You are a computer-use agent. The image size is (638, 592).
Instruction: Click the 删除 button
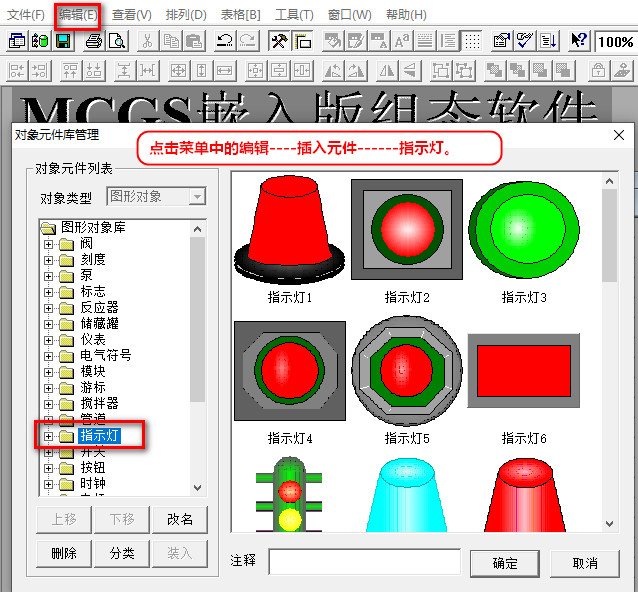pyautogui.click(x=64, y=553)
